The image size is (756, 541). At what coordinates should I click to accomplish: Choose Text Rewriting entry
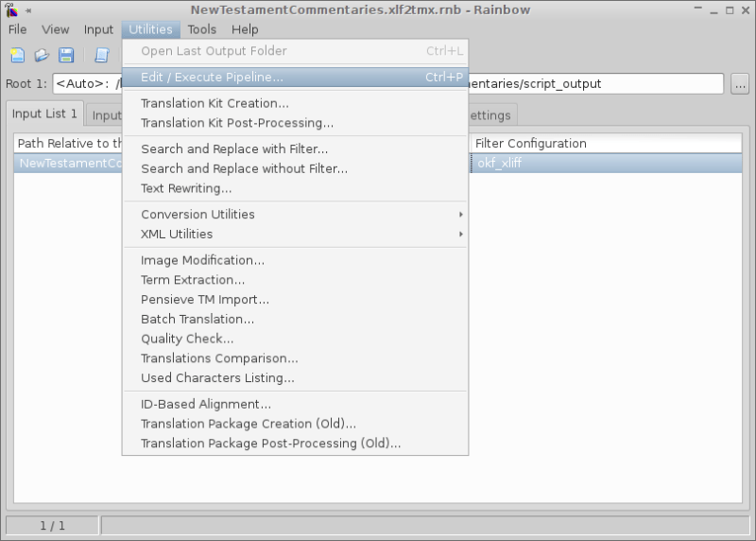pyautogui.click(x=295, y=189)
